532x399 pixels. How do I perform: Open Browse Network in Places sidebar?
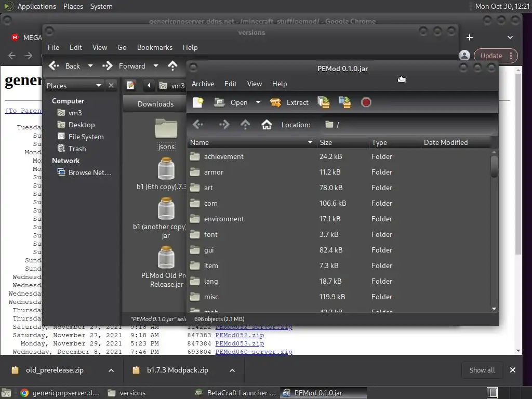(85, 172)
